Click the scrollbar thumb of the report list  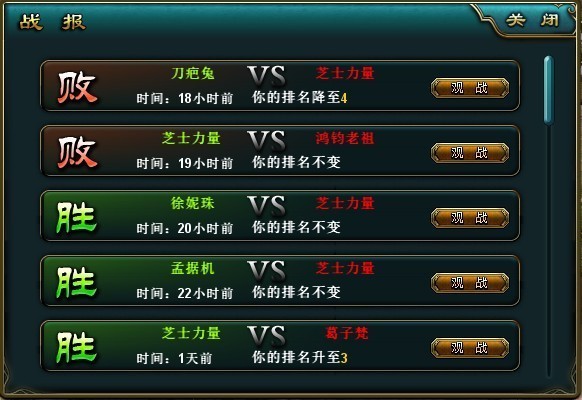tap(548, 90)
